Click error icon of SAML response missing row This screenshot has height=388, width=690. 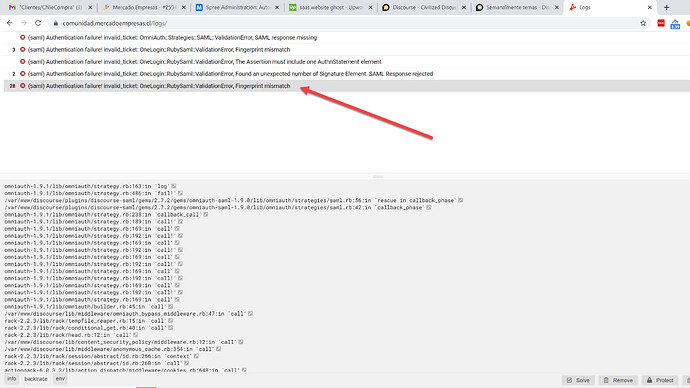tap(22, 37)
